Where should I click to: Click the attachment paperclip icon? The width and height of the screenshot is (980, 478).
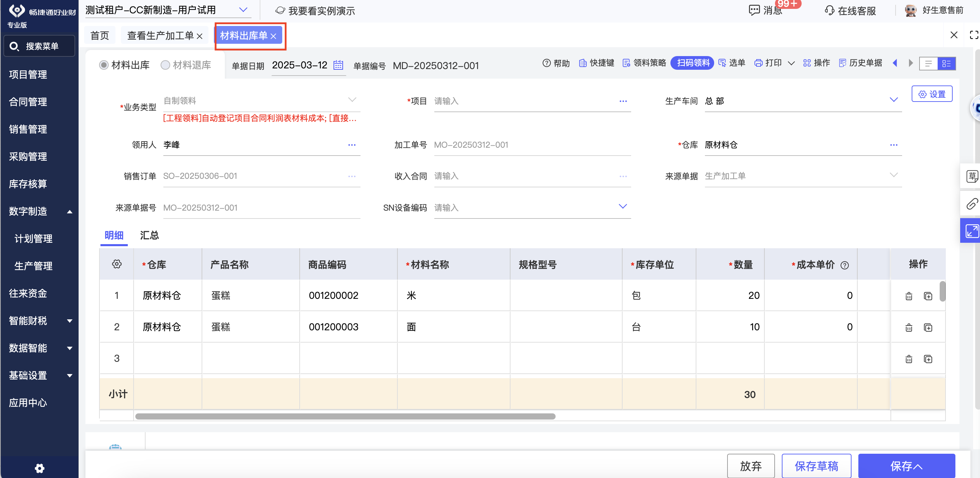pyautogui.click(x=972, y=203)
